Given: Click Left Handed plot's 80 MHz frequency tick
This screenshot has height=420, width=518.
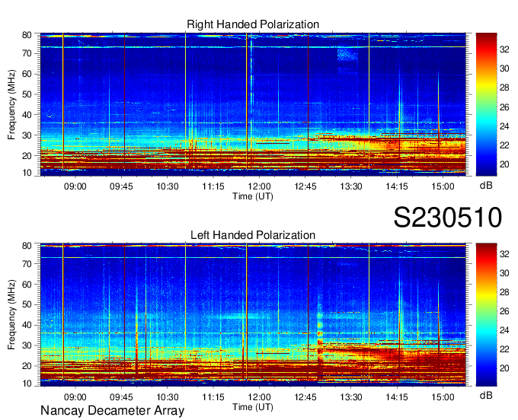Looking at the screenshot, I should click(27, 246).
